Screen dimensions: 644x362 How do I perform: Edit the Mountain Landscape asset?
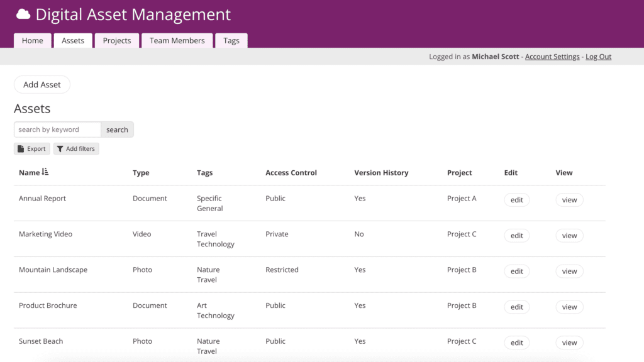pos(516,271)
